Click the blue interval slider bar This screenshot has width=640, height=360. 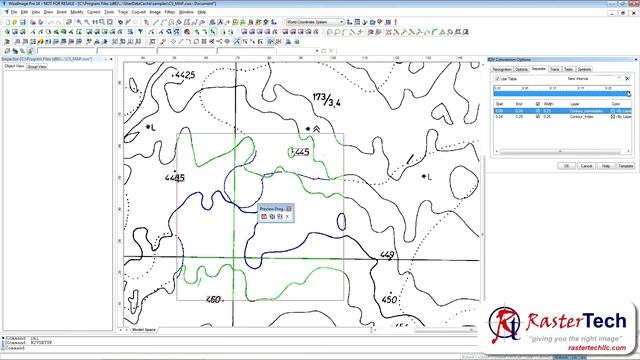click(561, 93)
